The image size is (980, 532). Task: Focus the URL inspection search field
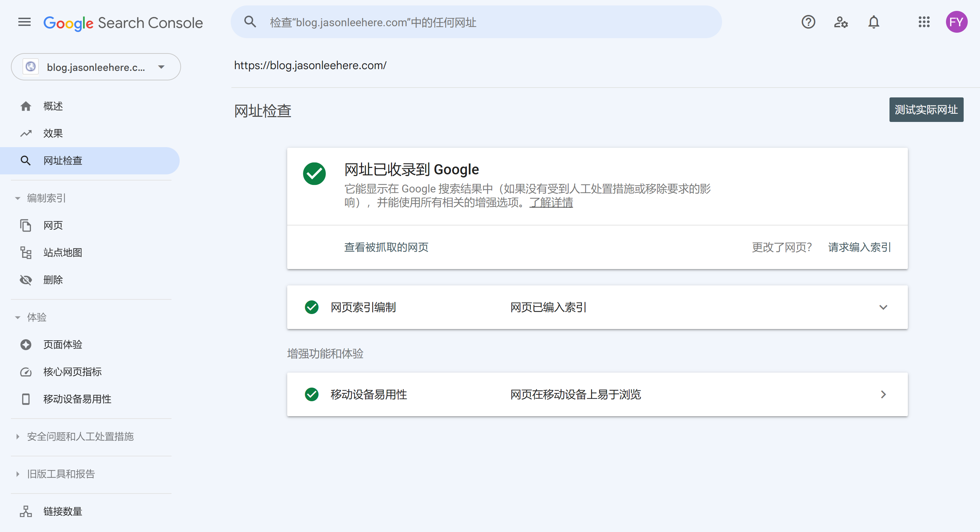476,22
